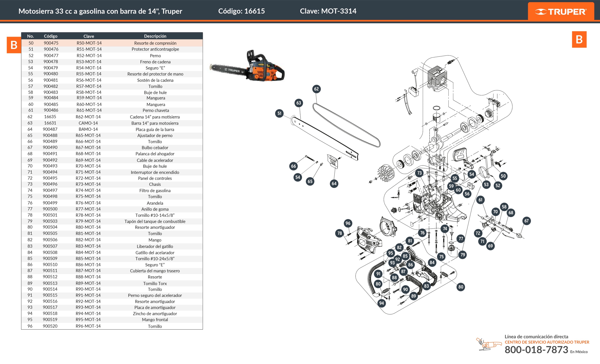Viewport: 600px width, 364px height.
Task: Click part number bubble 78
Action: coord(339,233)
